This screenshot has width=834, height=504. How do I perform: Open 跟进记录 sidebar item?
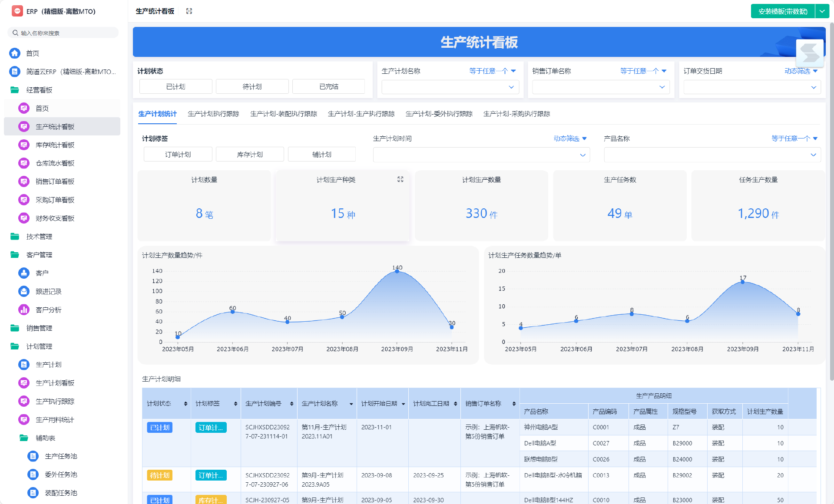(x=48, y=291)
